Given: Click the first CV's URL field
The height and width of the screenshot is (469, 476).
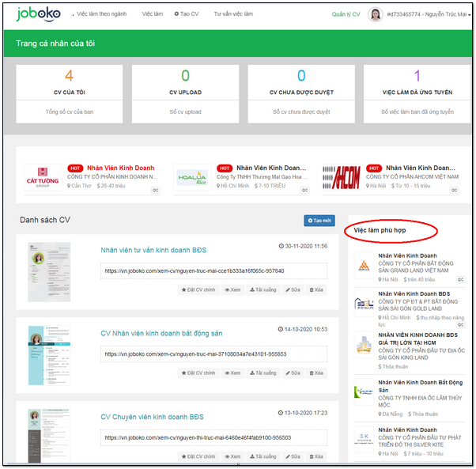Looking at the screenshot, I should [213, 270].
